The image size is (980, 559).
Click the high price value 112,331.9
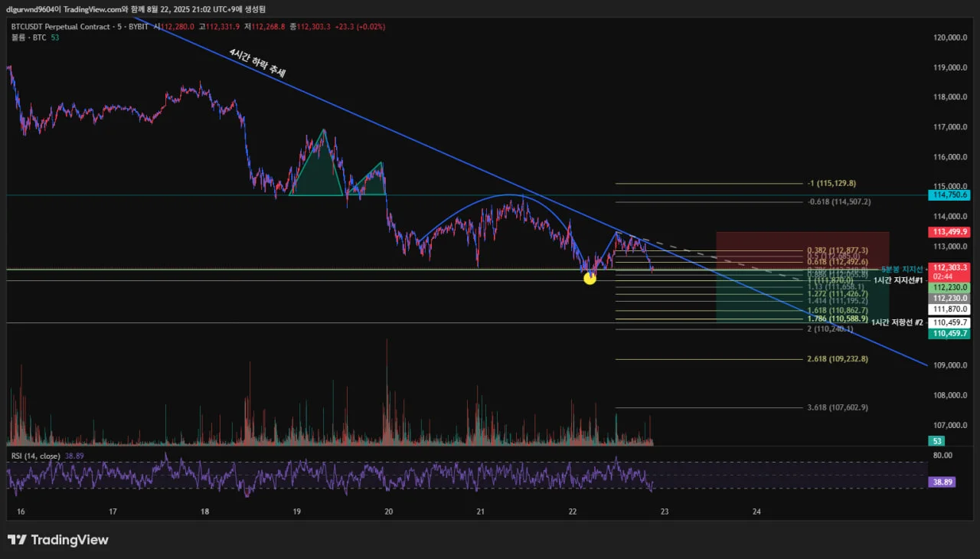pos(224,26)
